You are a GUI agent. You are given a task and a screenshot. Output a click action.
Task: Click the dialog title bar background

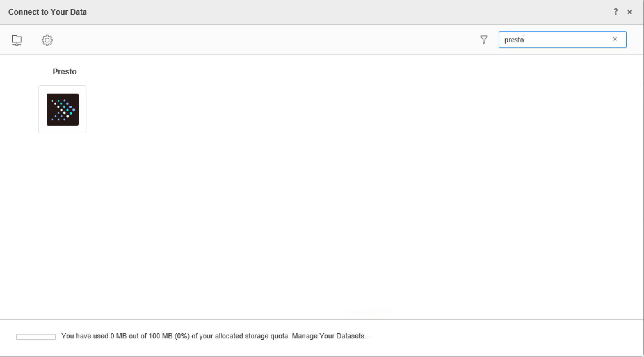320,12
